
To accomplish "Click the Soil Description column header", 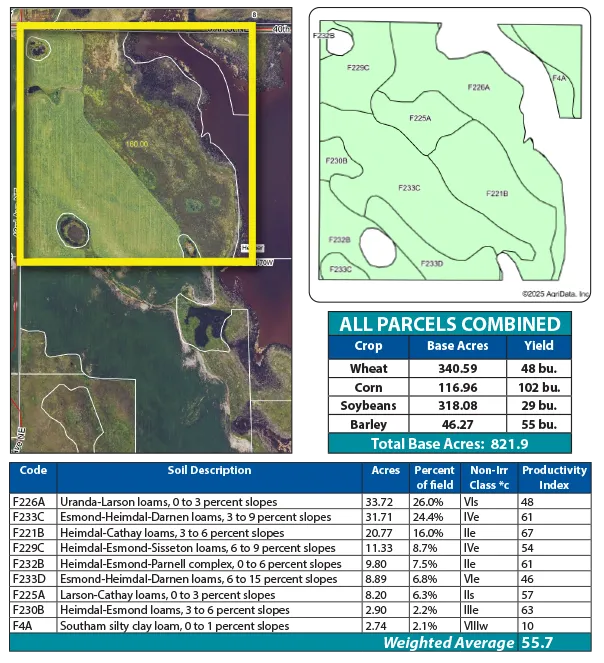I will (x=209, y=470).
